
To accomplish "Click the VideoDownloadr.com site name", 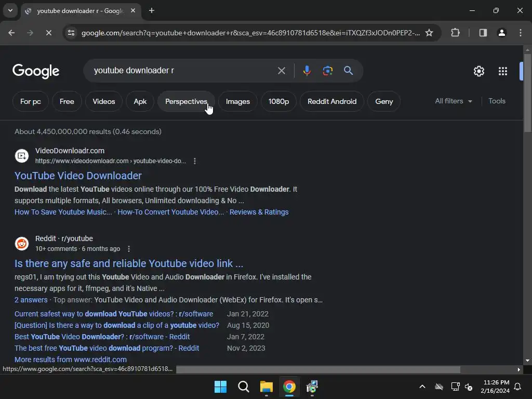I will coord(70,151).
